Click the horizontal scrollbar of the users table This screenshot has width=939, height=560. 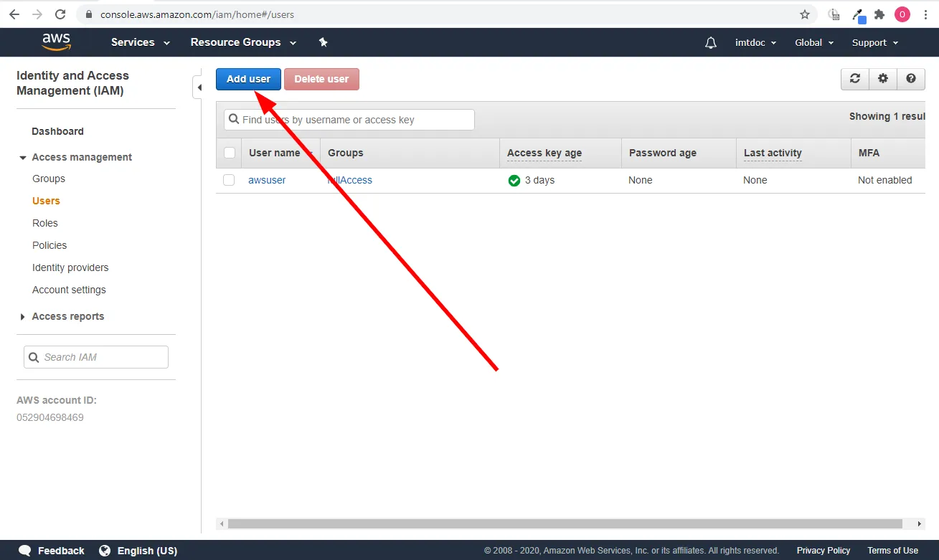pos(565,523)
